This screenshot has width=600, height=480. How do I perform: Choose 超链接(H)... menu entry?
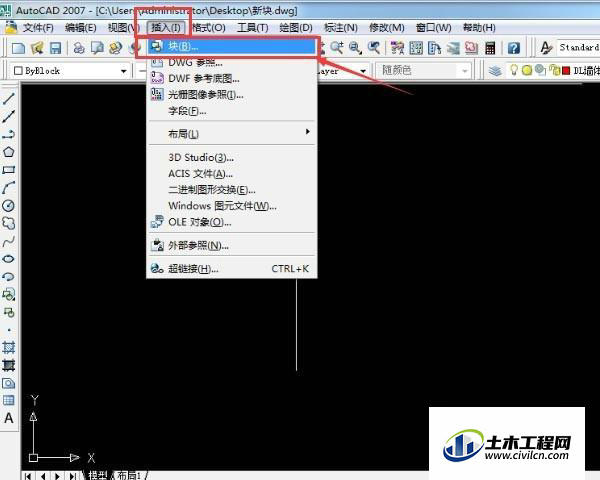coord(232,268)
